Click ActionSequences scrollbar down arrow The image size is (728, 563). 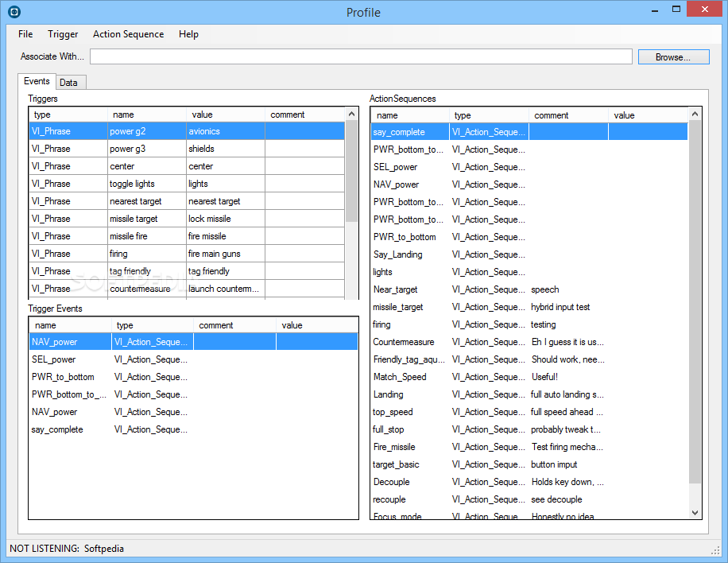[695, 513]
